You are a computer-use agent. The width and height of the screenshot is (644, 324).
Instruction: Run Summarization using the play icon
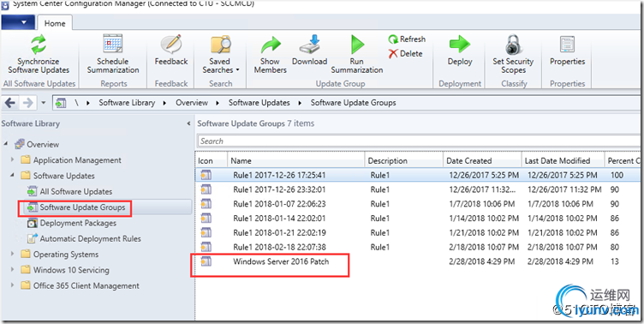coord(357,45)
